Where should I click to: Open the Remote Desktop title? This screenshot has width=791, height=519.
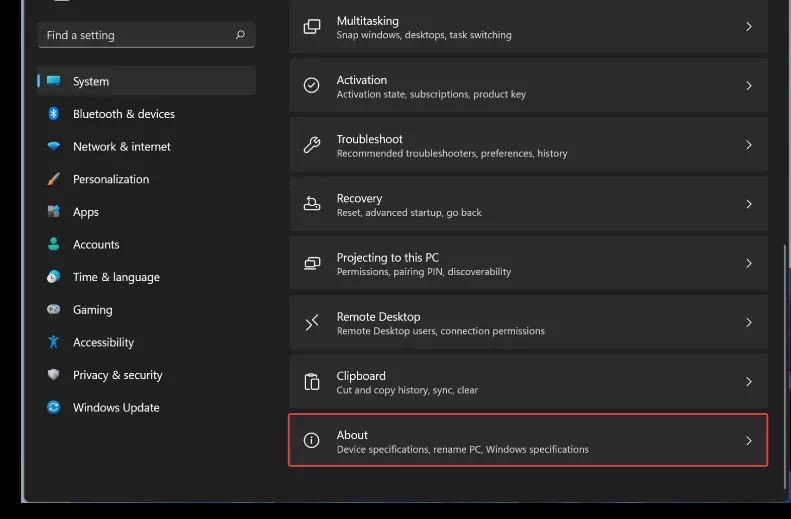pos(378,317)
